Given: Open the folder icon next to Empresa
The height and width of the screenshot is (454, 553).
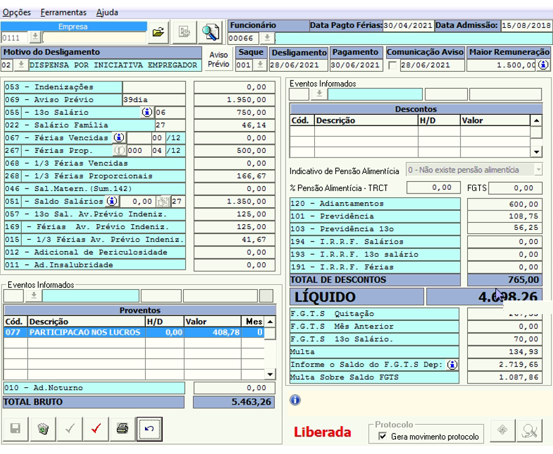Looking at the screenshot, I should pos(158,33).
